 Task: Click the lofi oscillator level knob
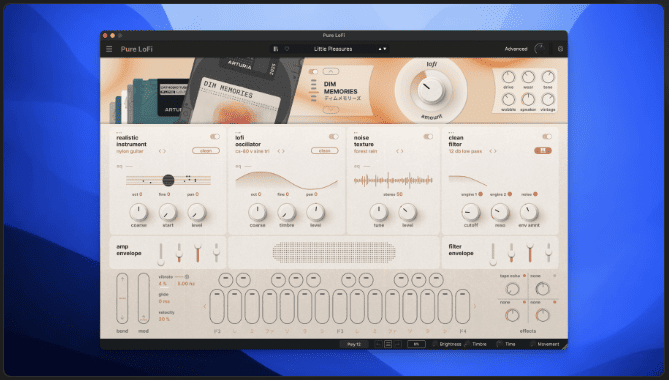point(315,212)
